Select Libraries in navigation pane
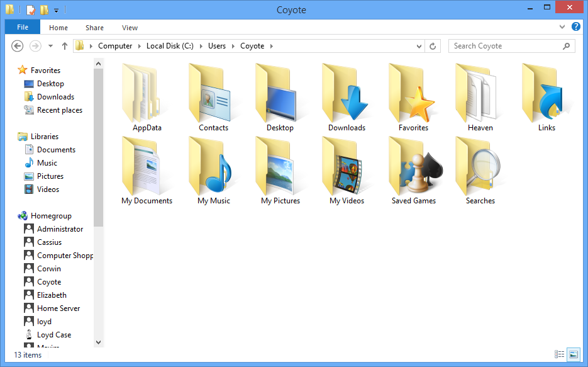Screen dimensions: 588x367 coord(45,137)
